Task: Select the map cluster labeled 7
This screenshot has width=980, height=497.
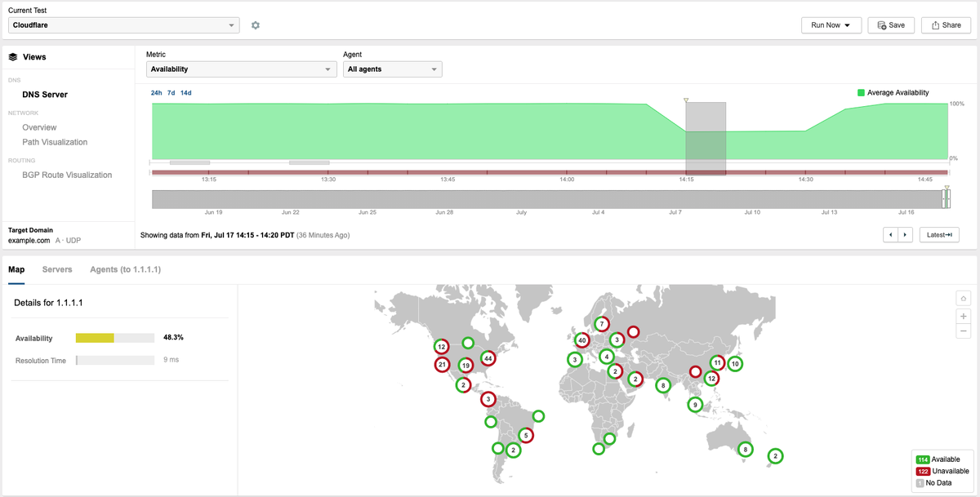Action: point(601,324)
